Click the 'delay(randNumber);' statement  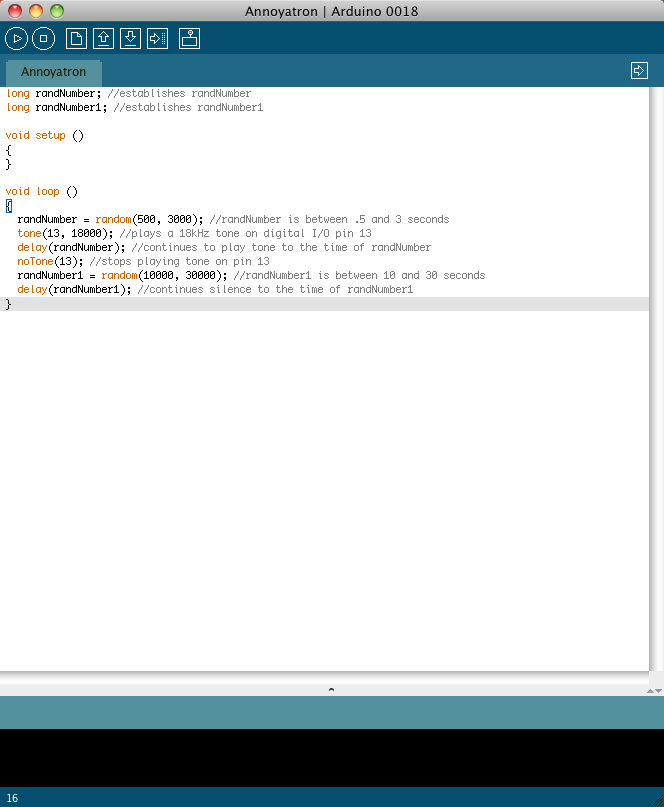coord(71,248)
